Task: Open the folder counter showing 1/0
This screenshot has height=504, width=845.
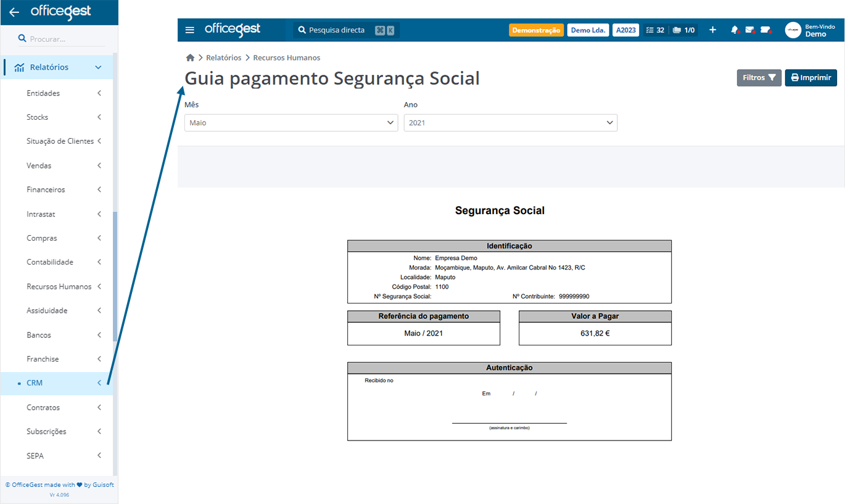Action: click(684, 30)
